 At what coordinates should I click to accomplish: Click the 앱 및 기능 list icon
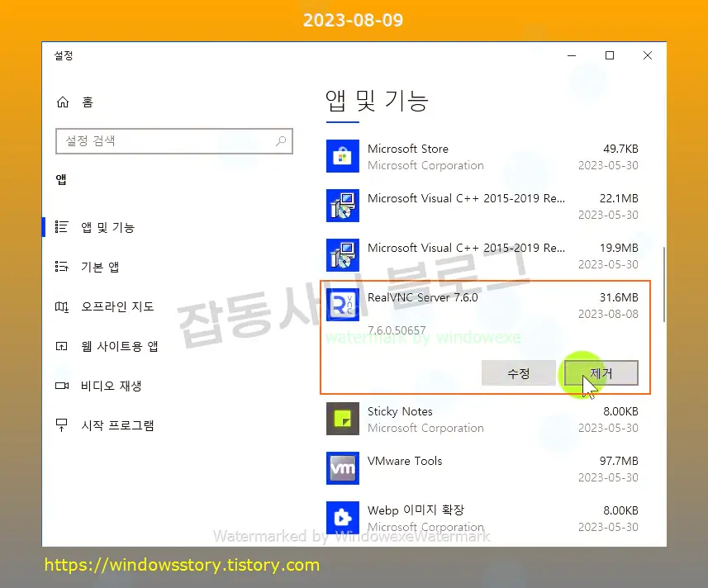61,227
